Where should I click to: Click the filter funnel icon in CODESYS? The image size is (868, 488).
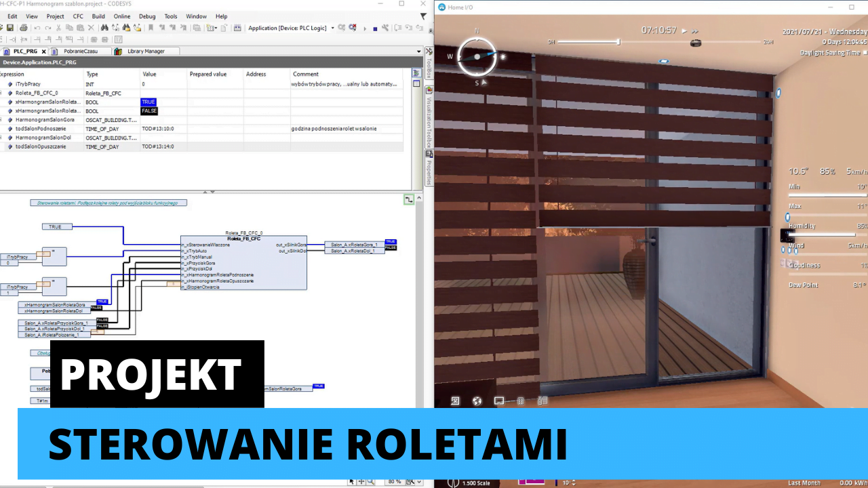pos(424,16)
